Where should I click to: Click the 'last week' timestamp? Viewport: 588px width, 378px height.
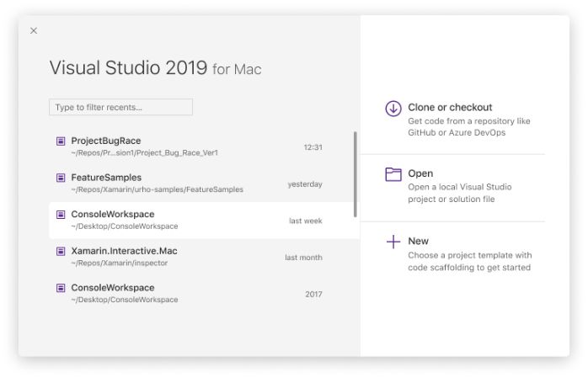click(306, 221)
